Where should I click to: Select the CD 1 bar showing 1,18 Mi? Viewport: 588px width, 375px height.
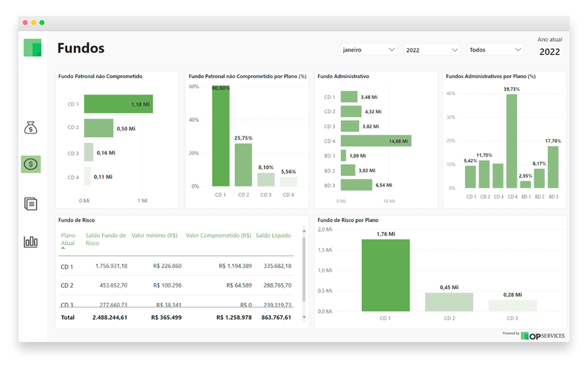pyautogui.click(x=118, y=104)
